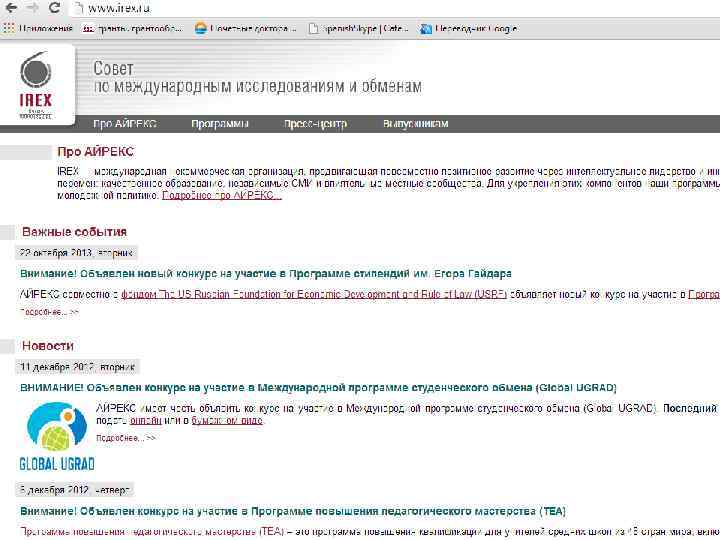Viewport: 720px width, 540px height.
Task: Click the 6 декабря 2012 date label
Action: pos(75,490)
